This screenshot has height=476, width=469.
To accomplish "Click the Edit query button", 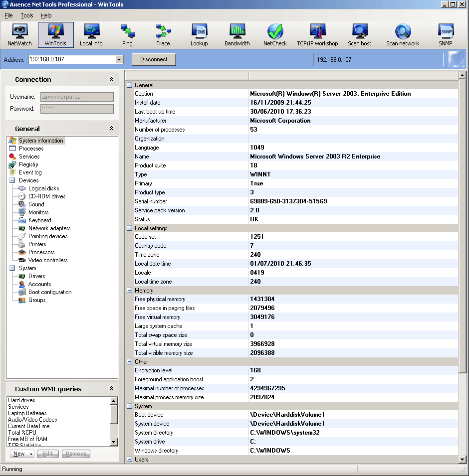I will click(48, 454).
